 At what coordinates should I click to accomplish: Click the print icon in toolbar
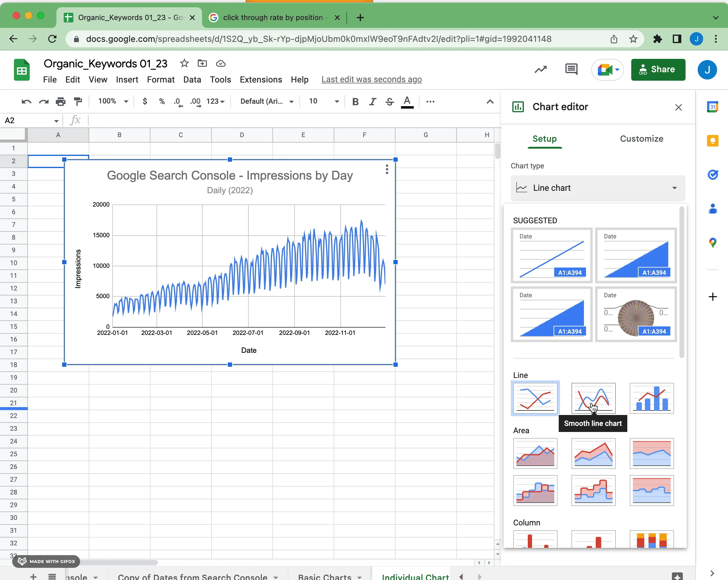pyautogui.click(x=60, y=101)
